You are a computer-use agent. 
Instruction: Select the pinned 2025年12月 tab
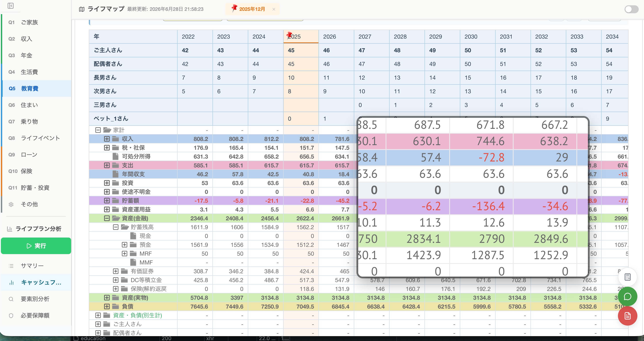pyautogui.click(x=252, y=9)
